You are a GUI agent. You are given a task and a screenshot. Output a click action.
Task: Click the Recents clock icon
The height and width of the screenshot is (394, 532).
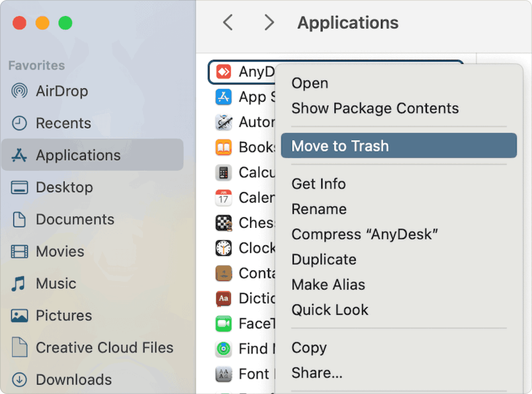click(19, 123)
